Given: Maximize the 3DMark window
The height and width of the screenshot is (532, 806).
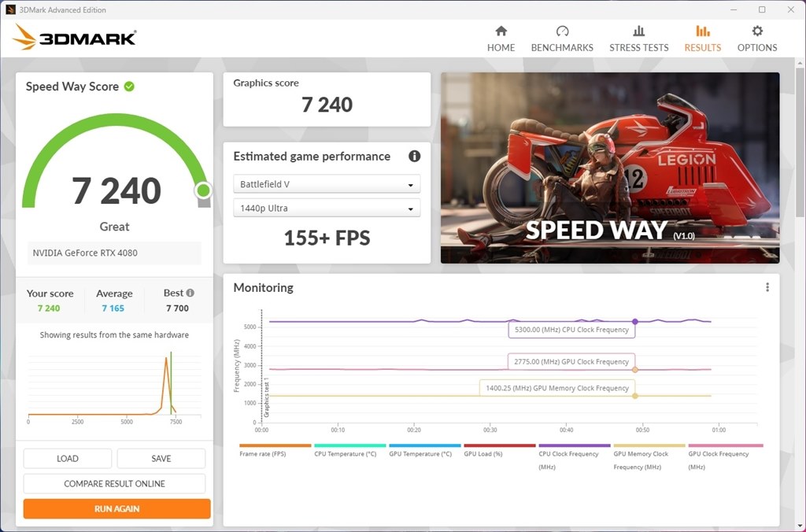Looking at the screenshot, I should point(762,9).
